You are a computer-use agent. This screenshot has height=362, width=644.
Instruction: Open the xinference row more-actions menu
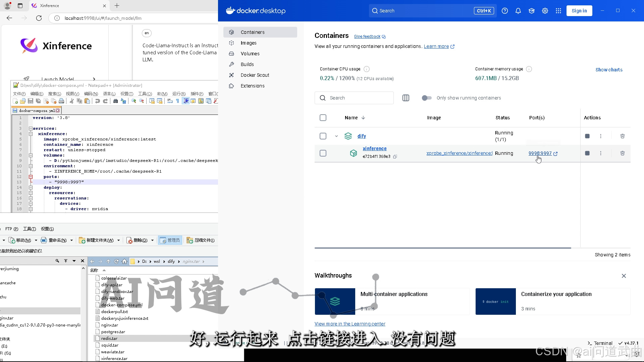pyautogui.click(x=600, y=153)
